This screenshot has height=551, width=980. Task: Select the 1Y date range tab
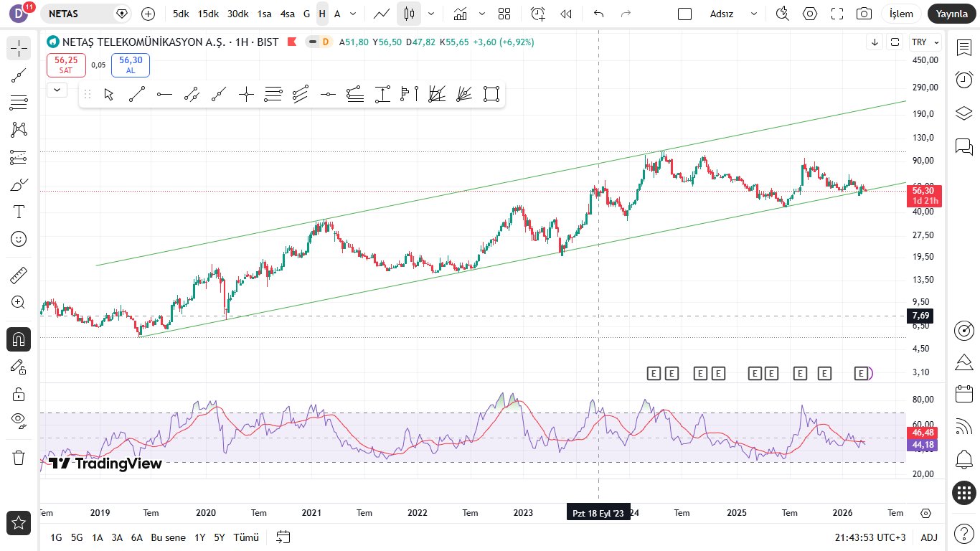click(200, 537)
